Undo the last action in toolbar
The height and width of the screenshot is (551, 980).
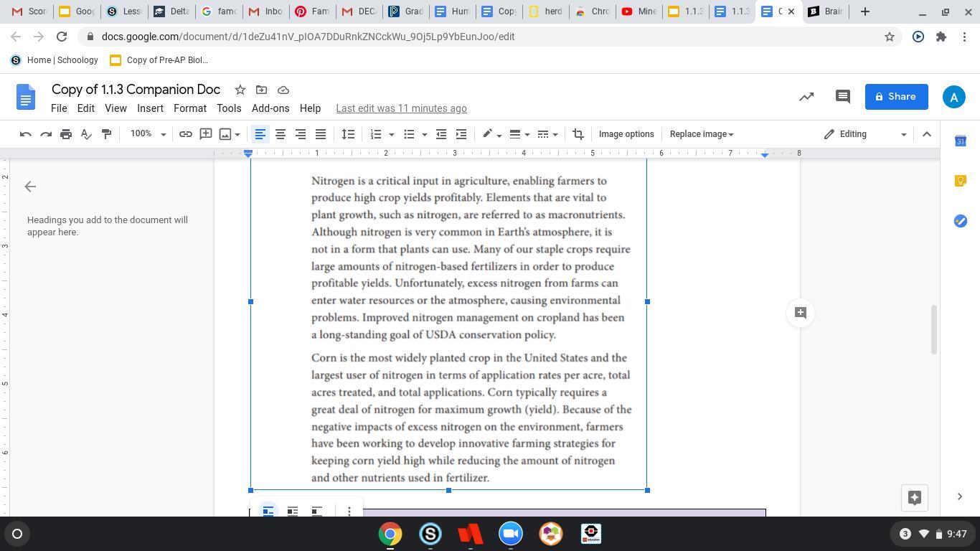pyautogui.click(x=26, y=134)
